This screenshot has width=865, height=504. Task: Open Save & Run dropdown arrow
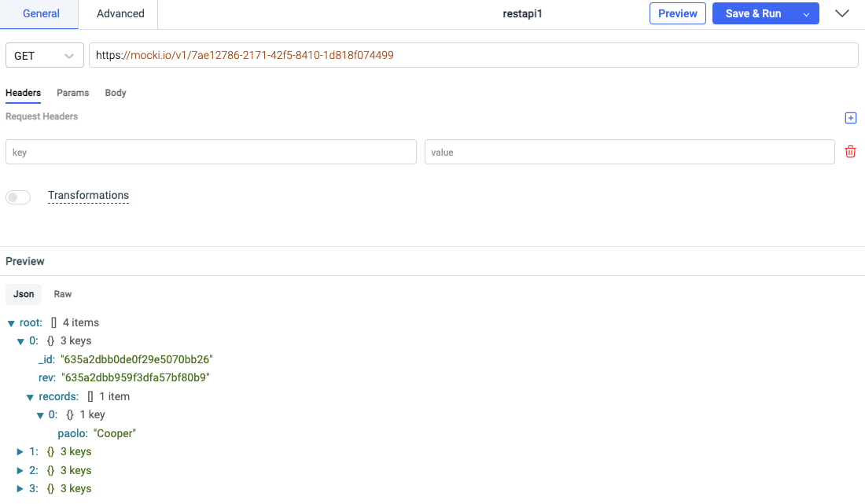pos(806,14)
